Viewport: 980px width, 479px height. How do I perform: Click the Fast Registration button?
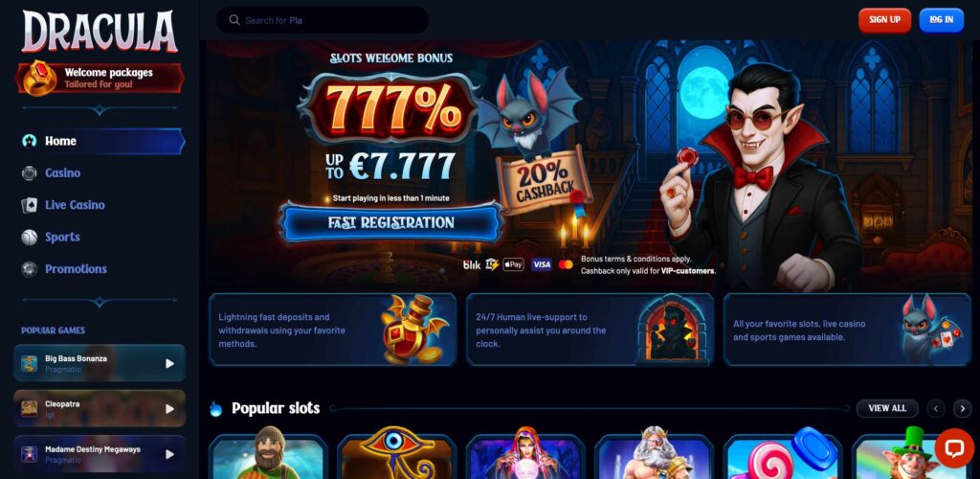click(391, 222)
